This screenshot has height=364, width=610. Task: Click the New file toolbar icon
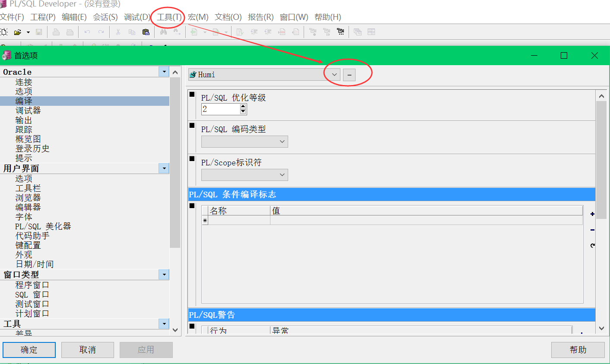(4, 32)
